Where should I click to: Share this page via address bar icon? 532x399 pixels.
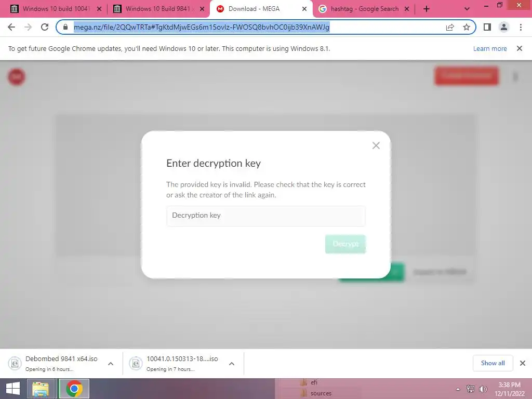coord(450,27)
